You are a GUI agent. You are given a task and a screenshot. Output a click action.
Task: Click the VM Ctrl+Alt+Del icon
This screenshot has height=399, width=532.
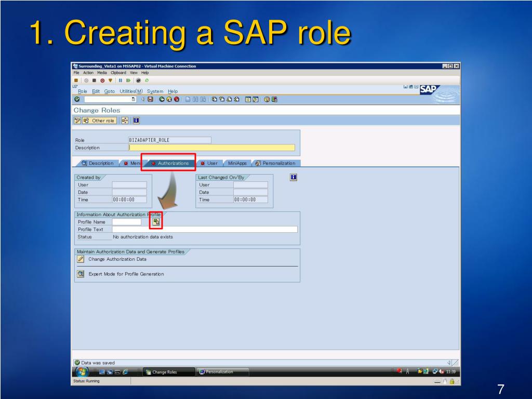[76, 81]
